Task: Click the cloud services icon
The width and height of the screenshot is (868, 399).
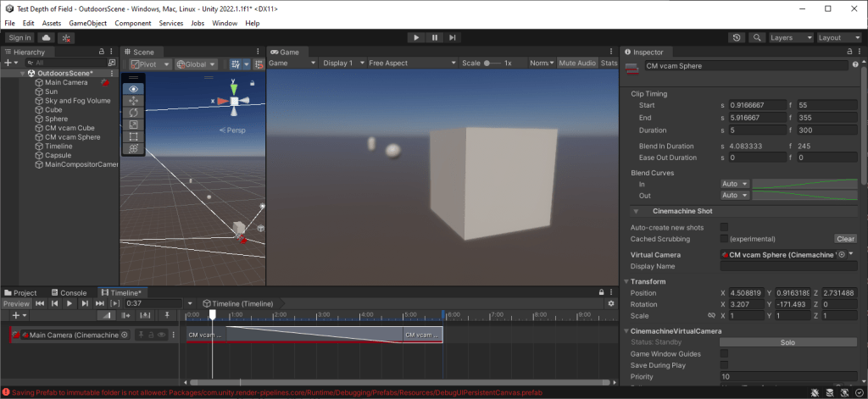Action: click(x=46, y=37)
